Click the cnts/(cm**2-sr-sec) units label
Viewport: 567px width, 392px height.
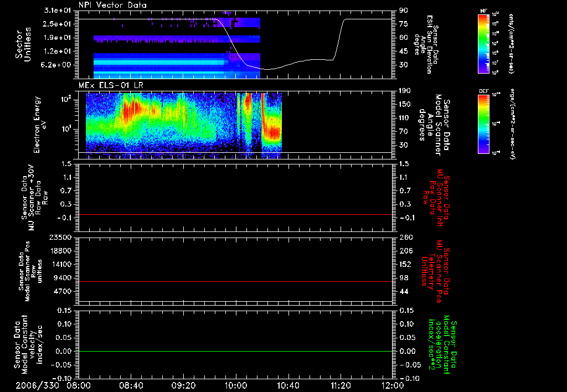pyautogui.click(x=511, y=44)
